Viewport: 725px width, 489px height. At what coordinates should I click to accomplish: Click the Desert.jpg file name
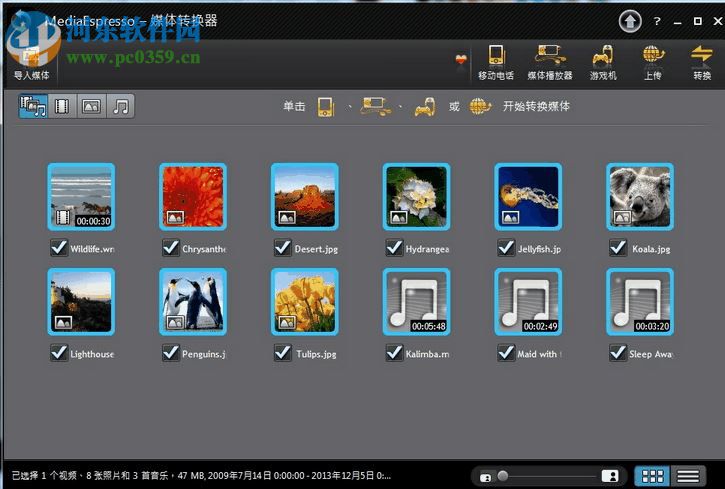(316, 249)
